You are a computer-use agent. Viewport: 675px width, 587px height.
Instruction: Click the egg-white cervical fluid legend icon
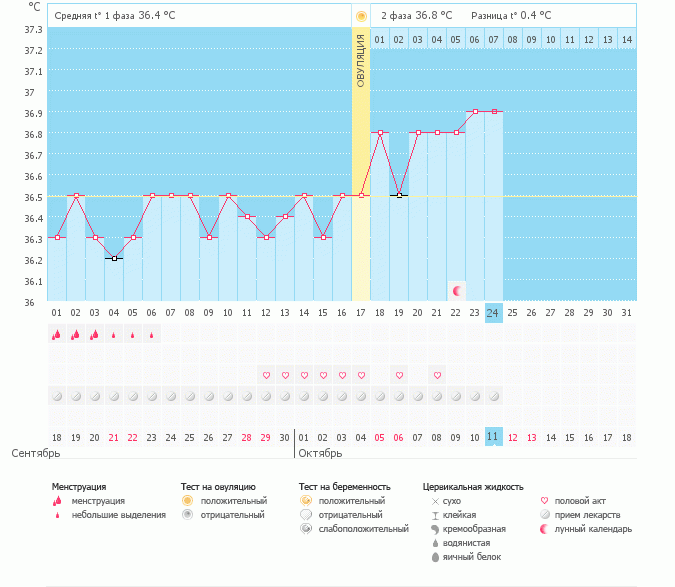(x=435, y=557)
